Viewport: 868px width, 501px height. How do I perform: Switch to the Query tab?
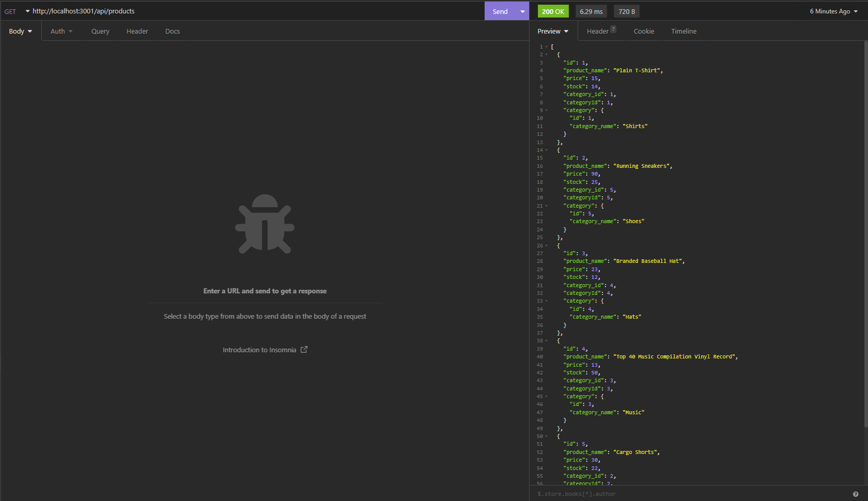coord(100,32)
